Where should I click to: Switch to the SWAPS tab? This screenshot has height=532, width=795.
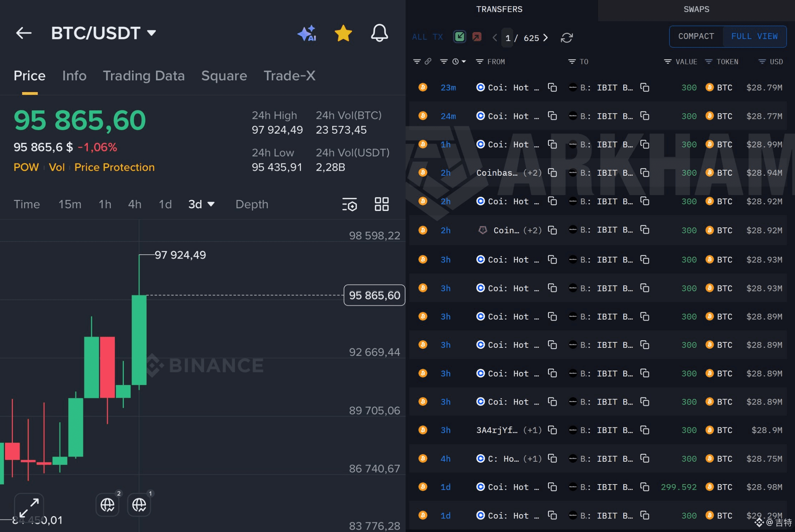[696, 10]
